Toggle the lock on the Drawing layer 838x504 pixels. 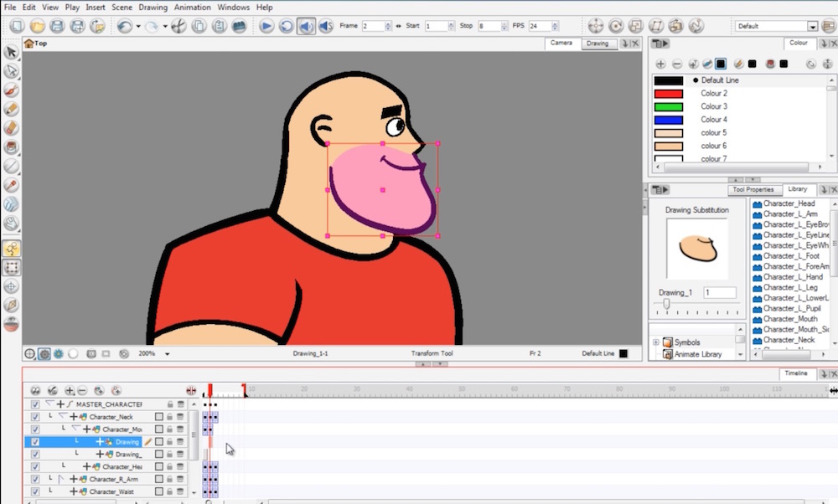[x=170, y=441]
